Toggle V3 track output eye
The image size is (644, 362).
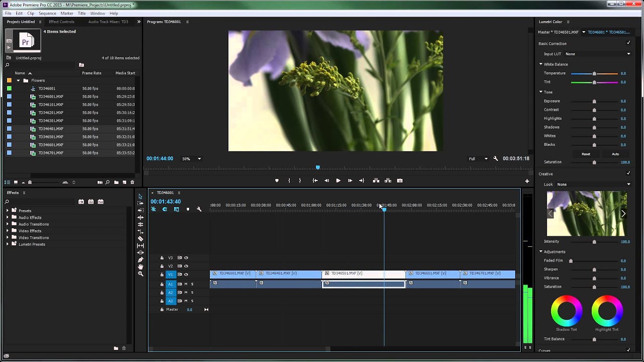(x=186, y=258)
